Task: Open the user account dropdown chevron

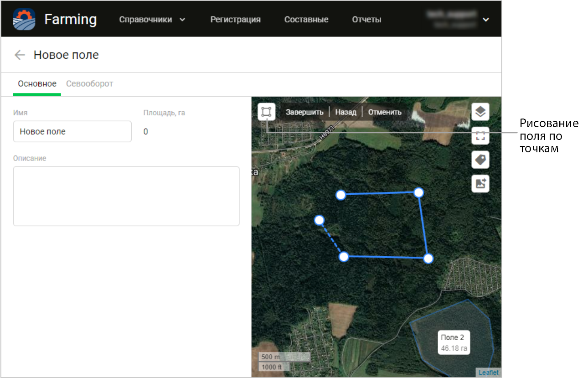Action: [486, 20]
